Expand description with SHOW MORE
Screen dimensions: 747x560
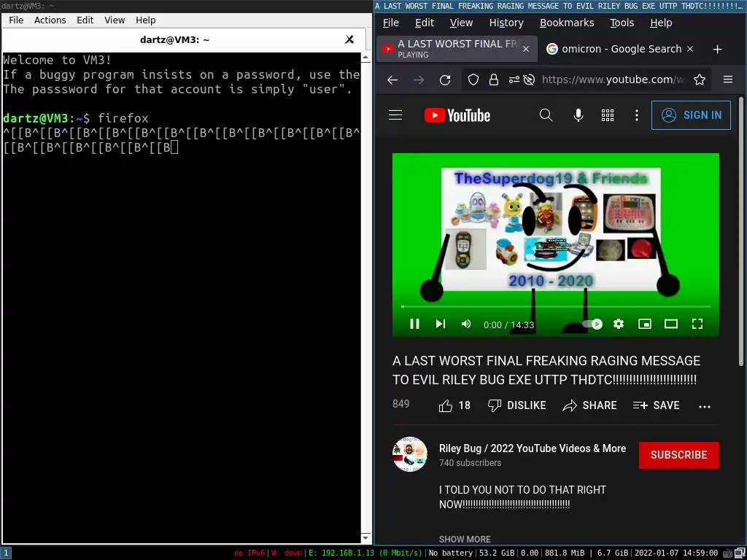[x=465, y=540]
